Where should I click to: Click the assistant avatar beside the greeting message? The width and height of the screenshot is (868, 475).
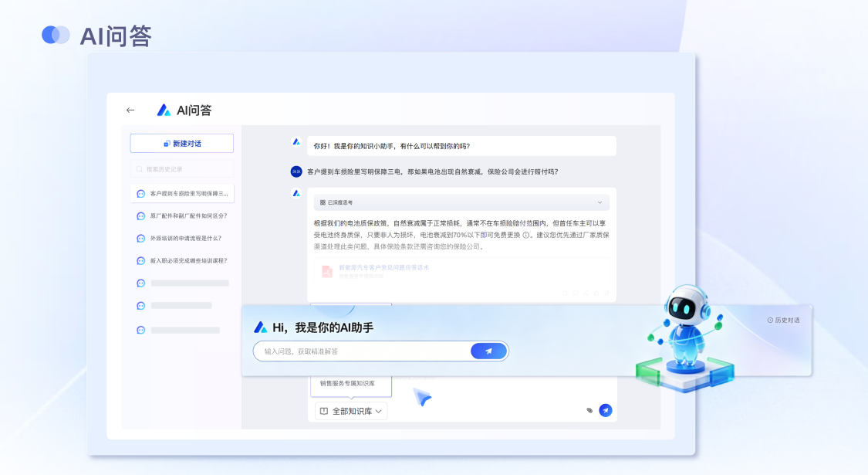click(296, 142)
